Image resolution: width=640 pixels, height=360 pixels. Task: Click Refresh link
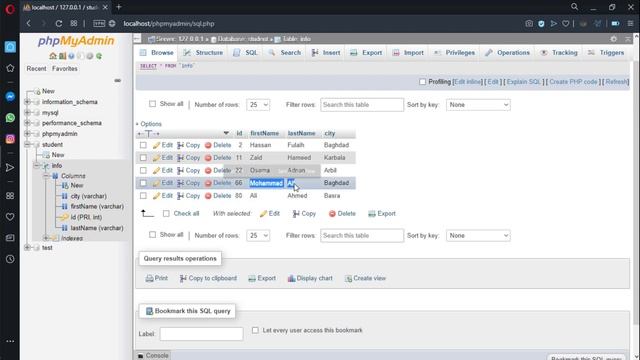click(x=616, y=82)
